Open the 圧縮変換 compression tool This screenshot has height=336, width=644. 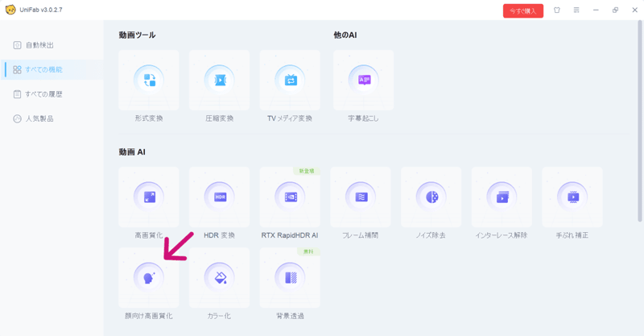coord(219,81)
